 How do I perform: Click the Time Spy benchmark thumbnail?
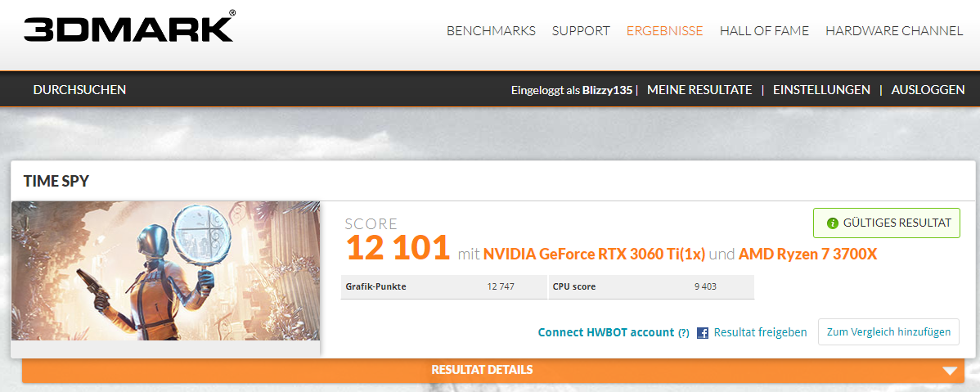(x=165, y=271)
